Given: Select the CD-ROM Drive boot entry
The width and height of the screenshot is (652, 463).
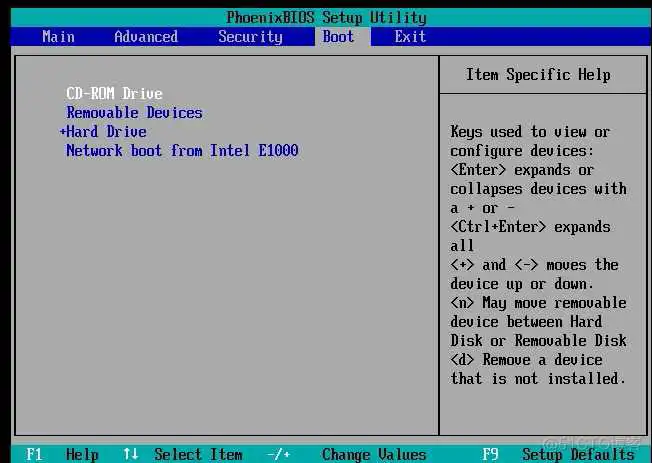Looking at the screenshot, I should click(114, 94).
